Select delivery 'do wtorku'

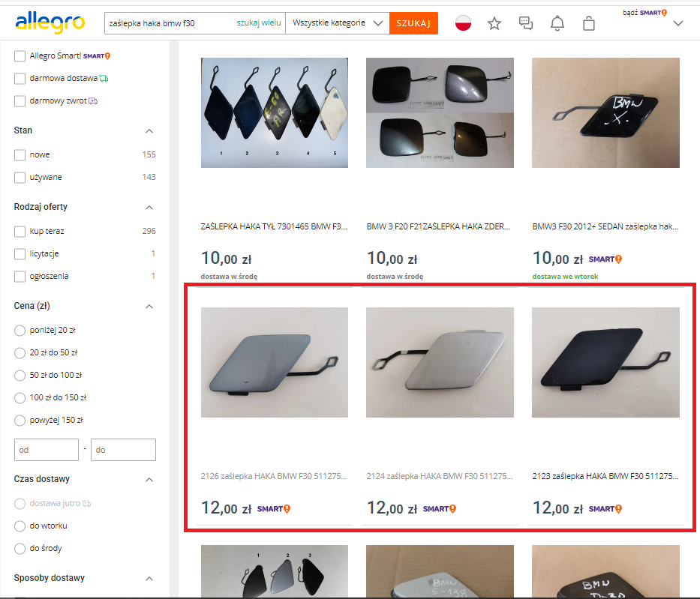click(20, 526)
